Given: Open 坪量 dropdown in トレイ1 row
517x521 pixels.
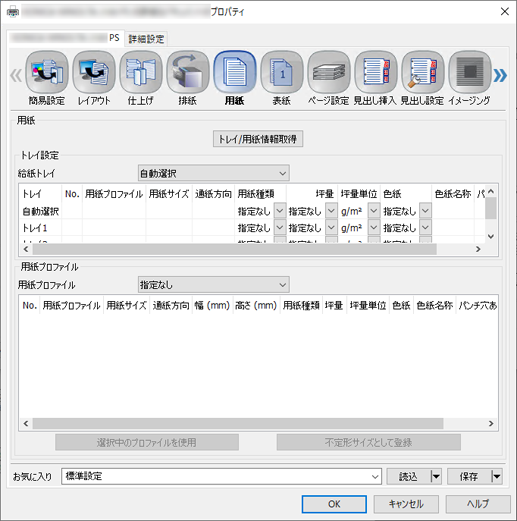Looking at the screenshot, I should pyautogui.click(x=331, y=227).
